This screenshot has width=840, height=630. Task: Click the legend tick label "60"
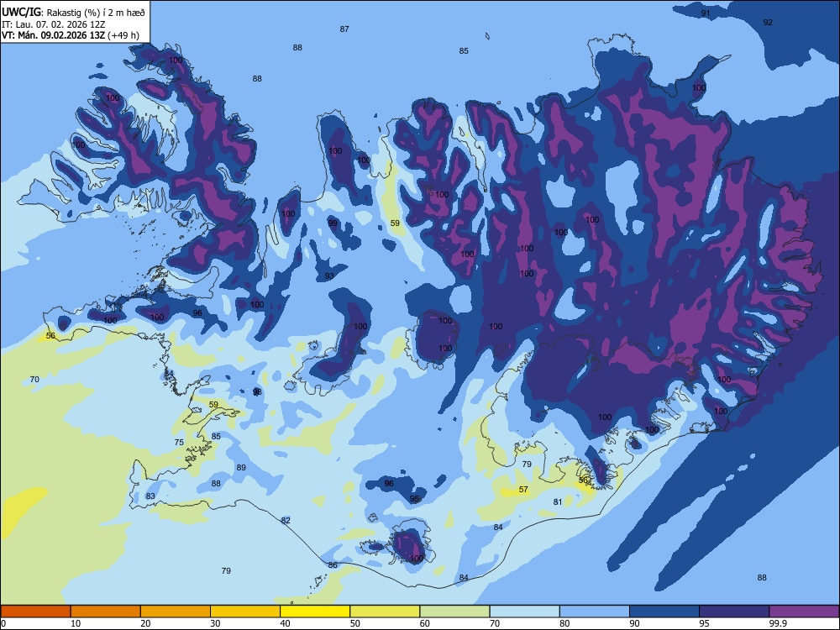tap(425, 623)
